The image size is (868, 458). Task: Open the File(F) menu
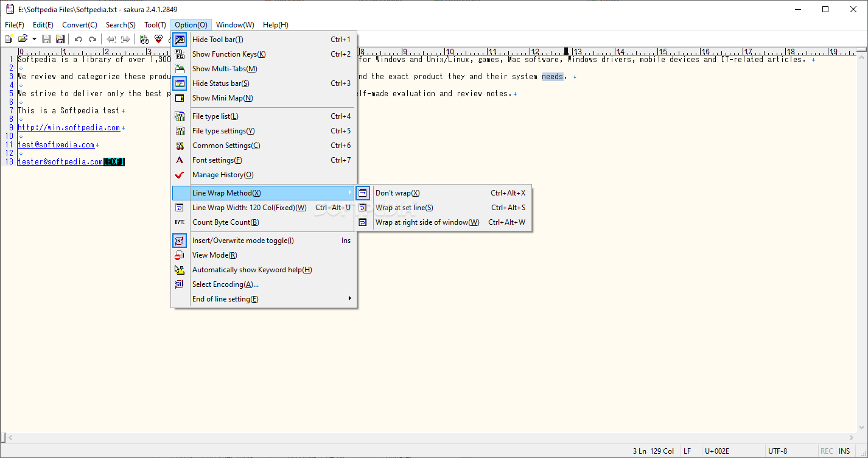tap(15, 25)
